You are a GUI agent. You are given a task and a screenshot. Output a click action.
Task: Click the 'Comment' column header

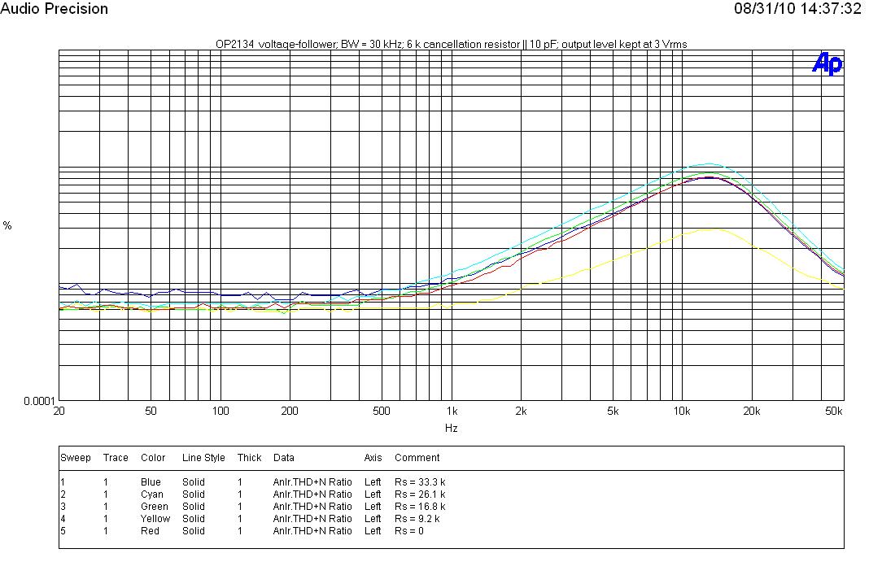[x=417, y=458]
